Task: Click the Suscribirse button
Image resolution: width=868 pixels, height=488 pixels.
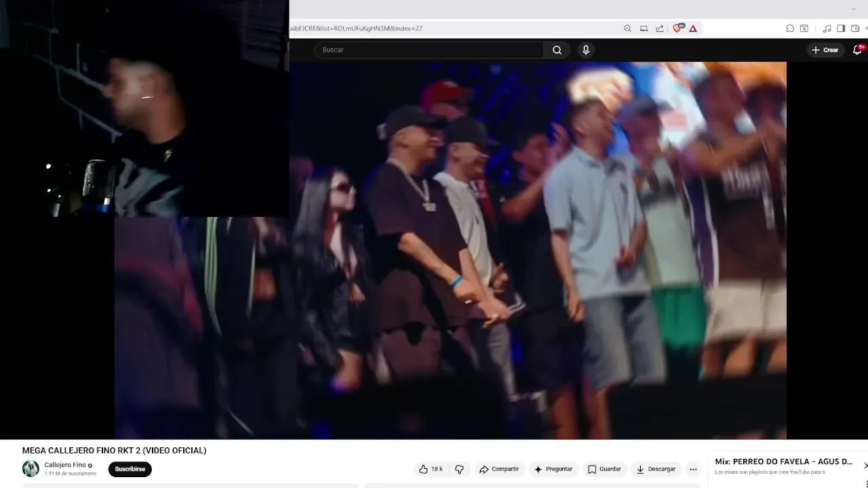Action: (x=130, y=469)
